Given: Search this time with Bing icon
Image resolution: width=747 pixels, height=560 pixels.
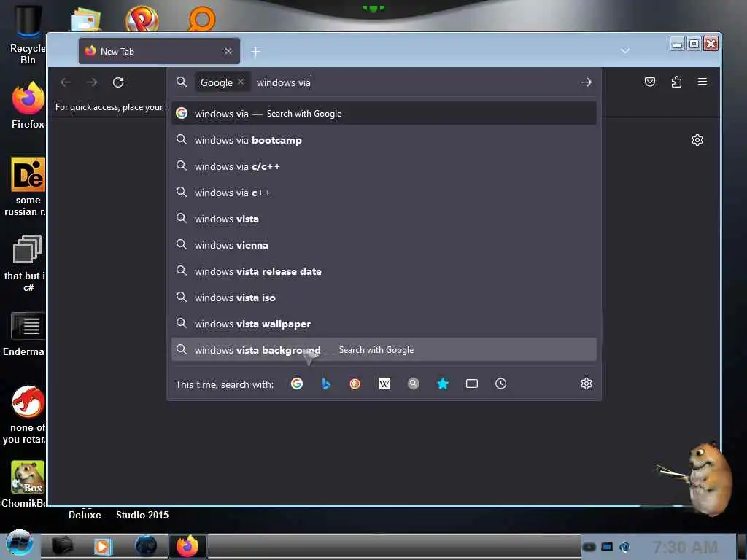Looking at the screenshot, I should (x=326, y=384).
